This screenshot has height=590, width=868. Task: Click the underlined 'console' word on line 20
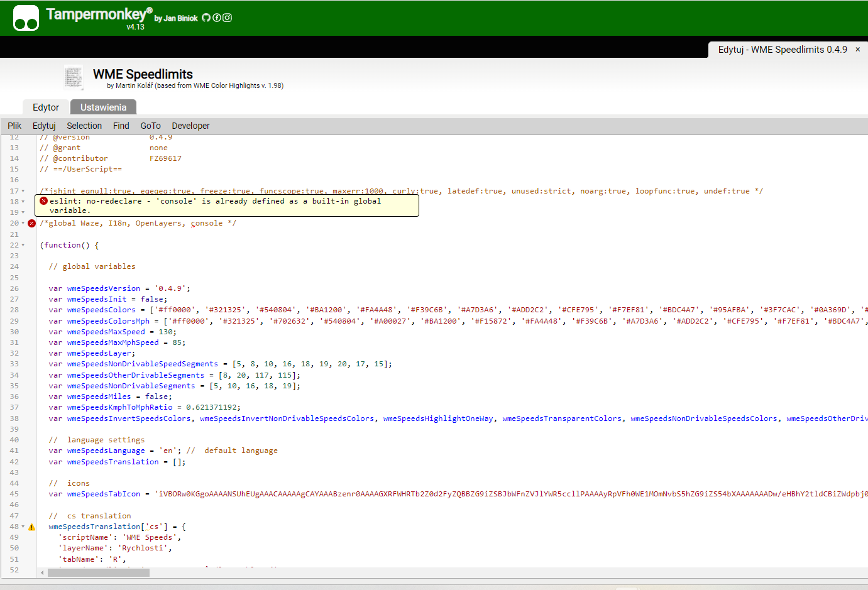207,223
